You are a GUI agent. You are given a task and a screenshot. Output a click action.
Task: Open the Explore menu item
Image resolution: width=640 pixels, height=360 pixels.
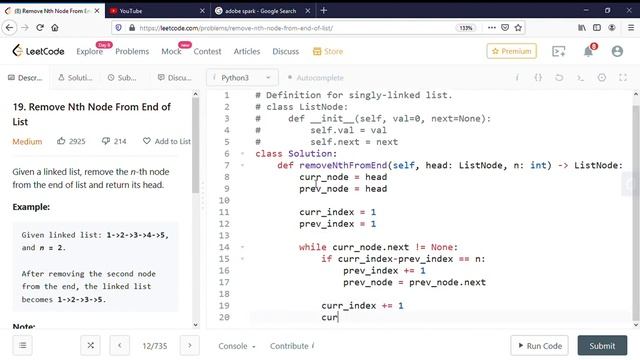click(x=89, y=51)
